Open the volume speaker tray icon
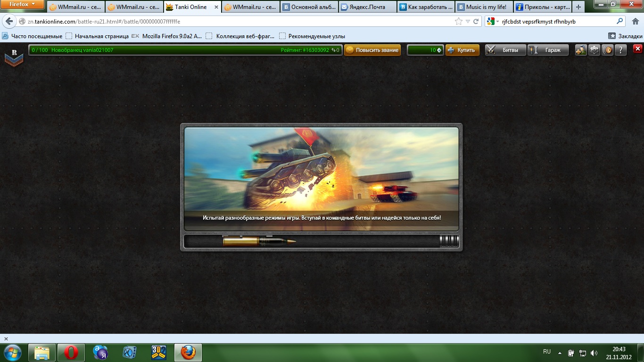This screenshot has height=362, width=644. 594,353
